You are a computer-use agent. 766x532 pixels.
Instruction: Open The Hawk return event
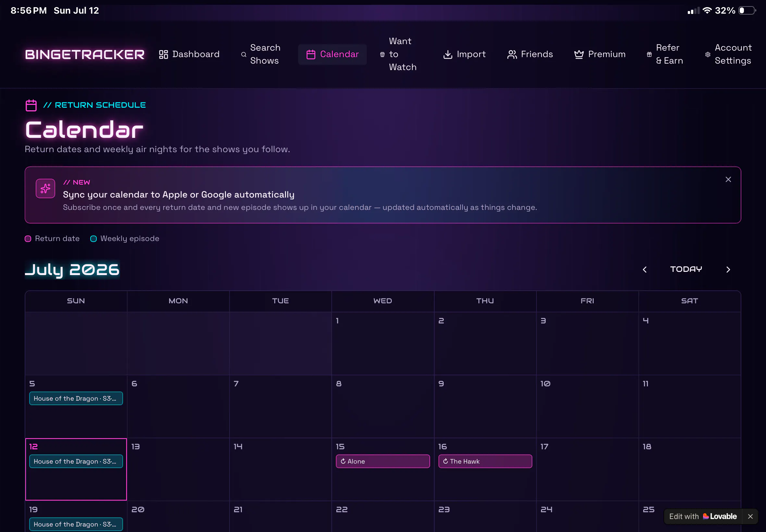point(485,461)
